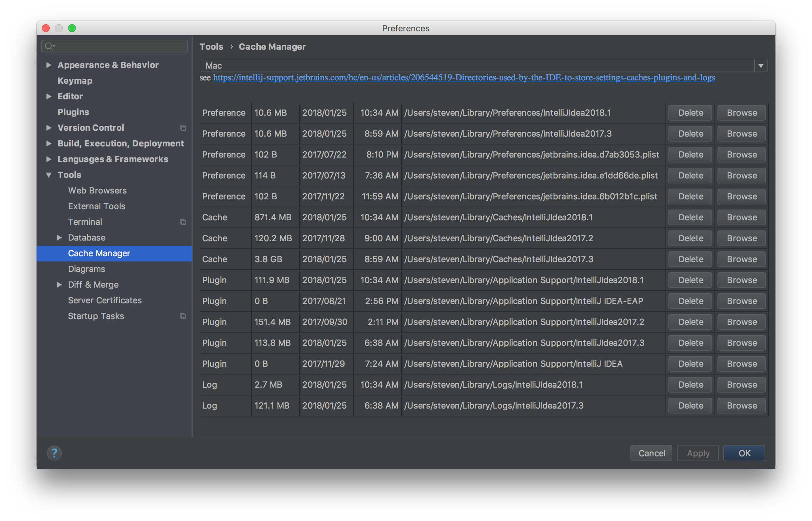Delete Application Support/IntelliJIdea2017.3 plugins
The width and height of the screenshot is (812, 521).
tap(690, 343)
